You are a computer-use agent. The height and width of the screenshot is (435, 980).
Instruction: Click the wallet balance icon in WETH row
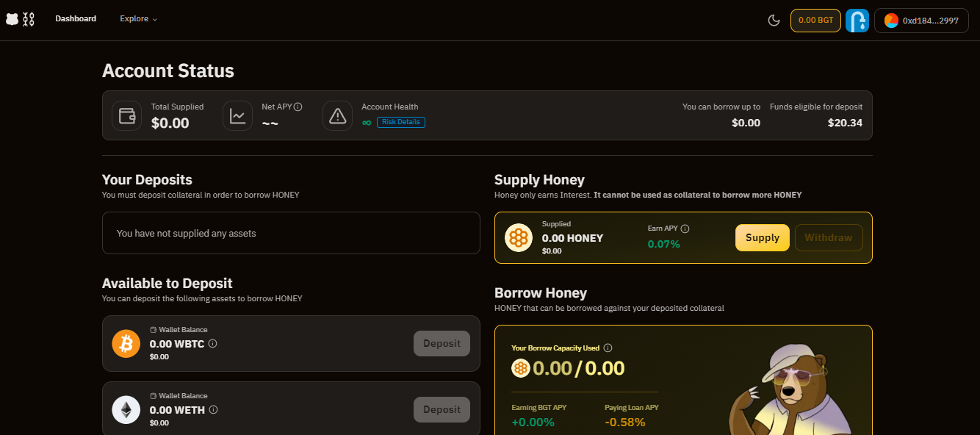click(154, 396)
